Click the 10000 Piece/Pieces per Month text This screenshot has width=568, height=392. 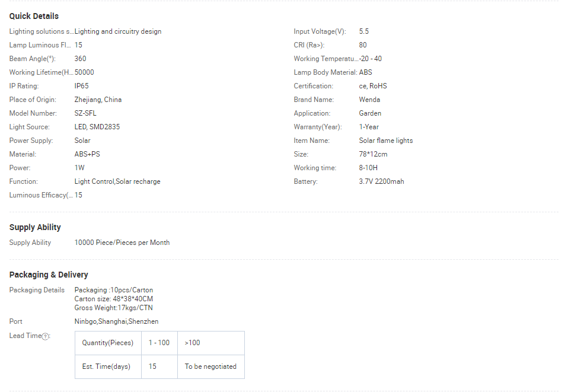tap(122, 243)
